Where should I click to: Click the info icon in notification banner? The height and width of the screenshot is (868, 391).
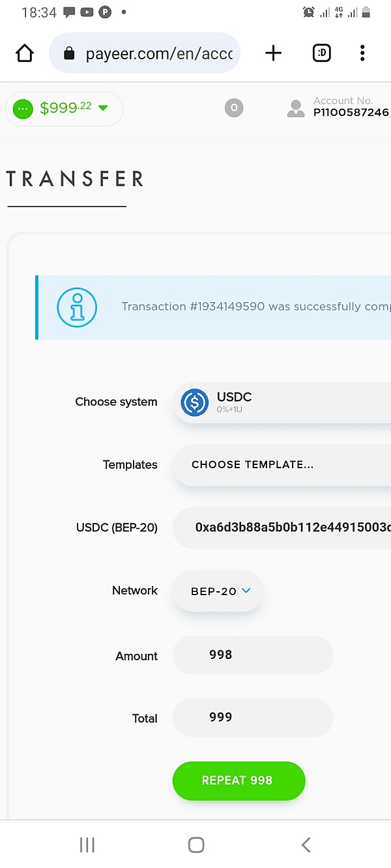coord(77,307)
